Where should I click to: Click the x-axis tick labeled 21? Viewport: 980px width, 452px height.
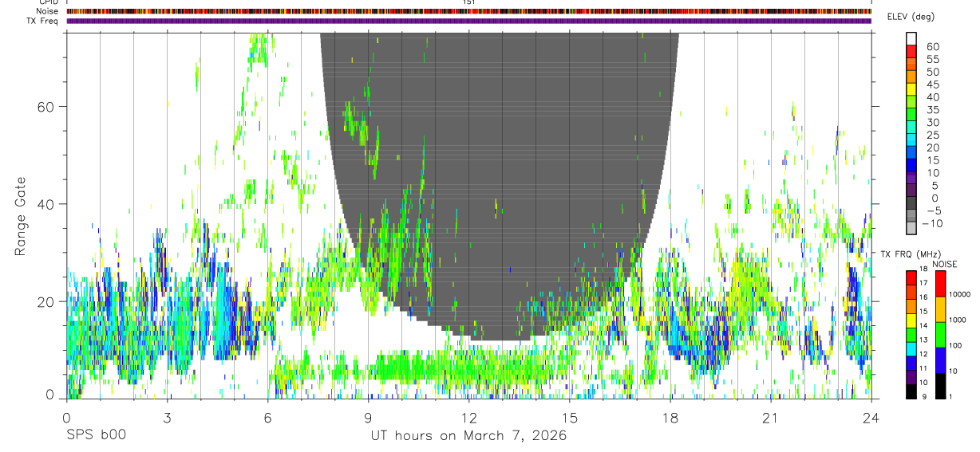click(770, 416)
